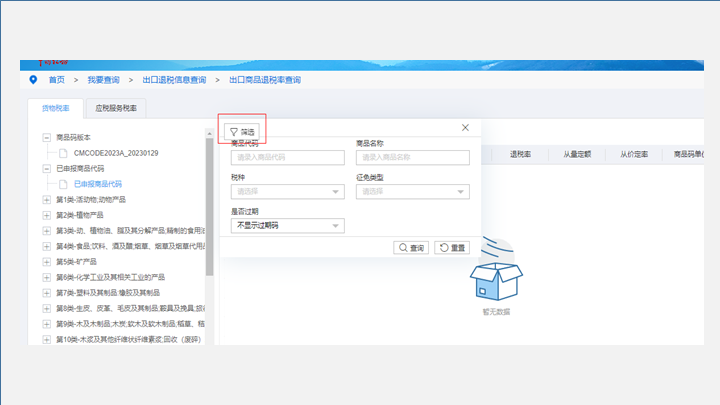Open the 税种 dropdown
720x405 pixels.
pos(287,191)
